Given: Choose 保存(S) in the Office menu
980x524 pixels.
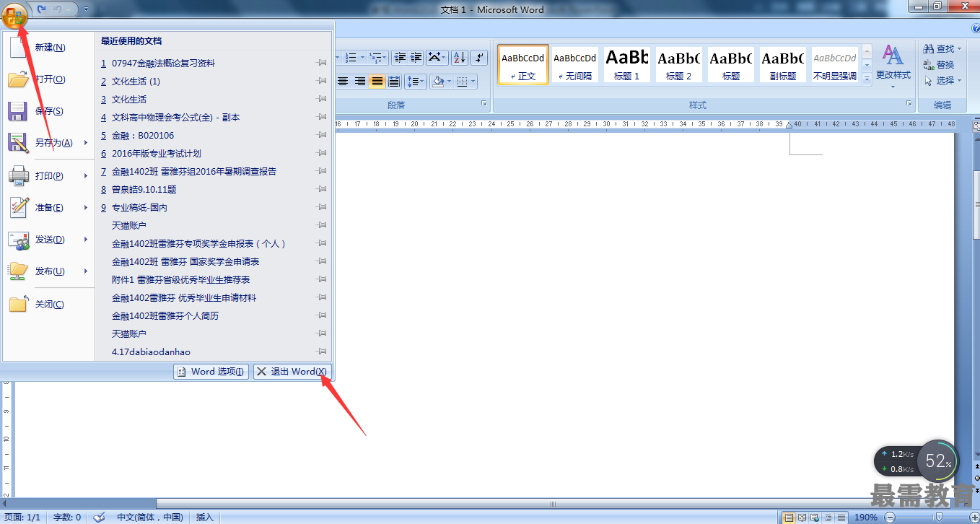Looking at the screenshot, I should click(x=49, y=111).
